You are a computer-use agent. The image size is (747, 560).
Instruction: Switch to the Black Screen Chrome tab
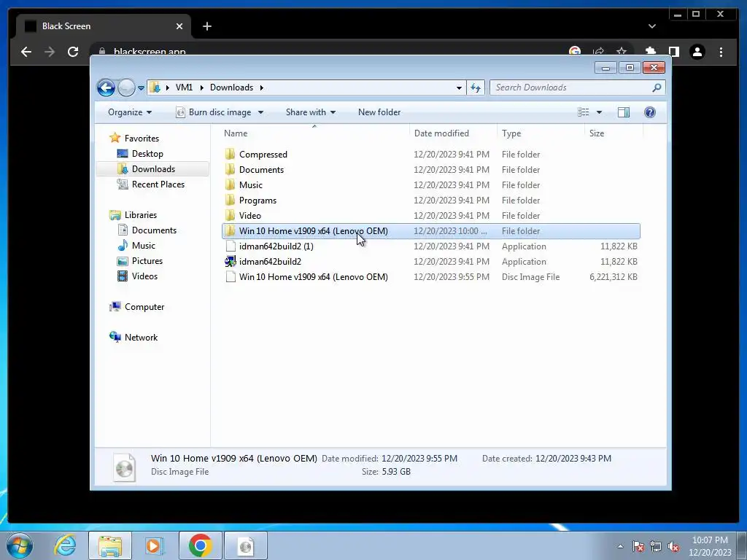104,26
